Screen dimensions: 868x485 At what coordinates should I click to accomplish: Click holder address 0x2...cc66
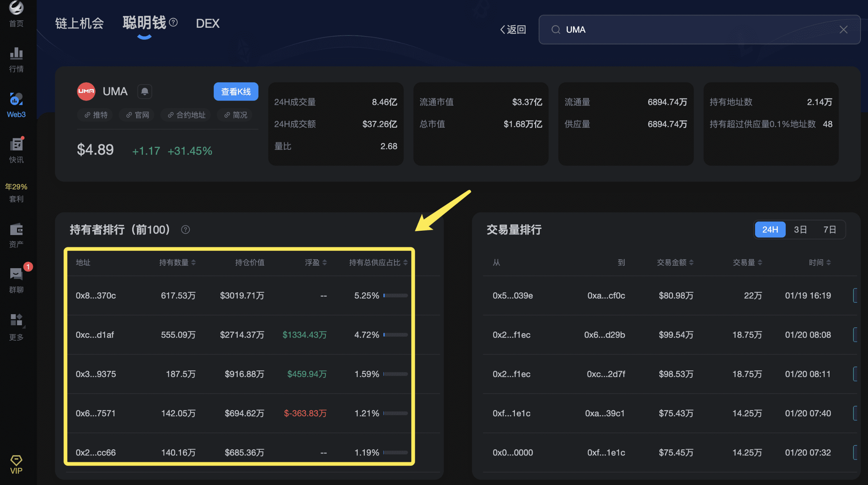click(96, 453)
